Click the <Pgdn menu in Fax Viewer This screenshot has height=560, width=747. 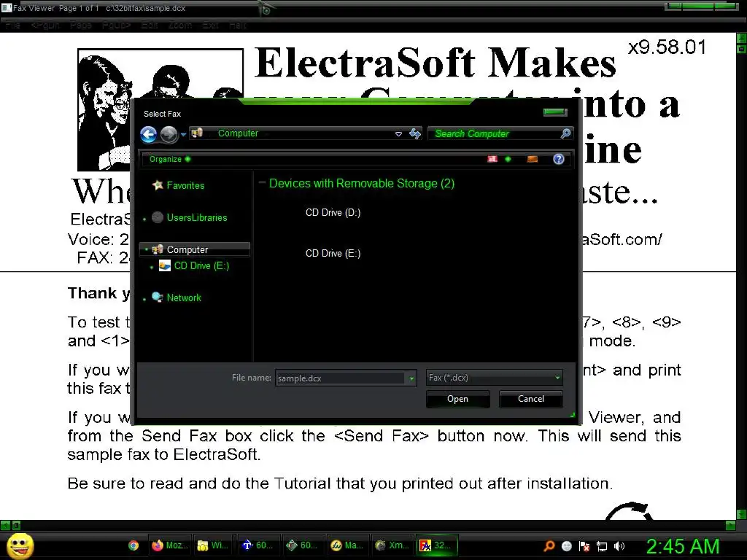(45, 26)
